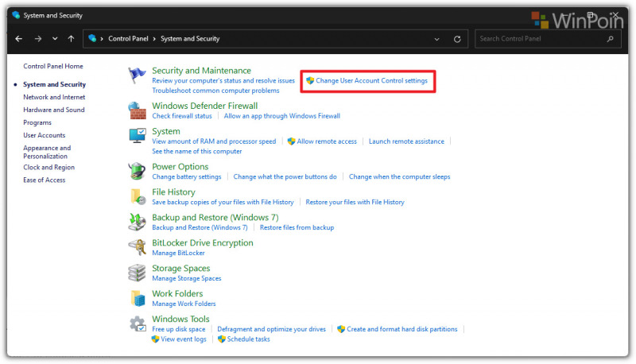Go forward with the forward arrow

click(x=37, y=38)
